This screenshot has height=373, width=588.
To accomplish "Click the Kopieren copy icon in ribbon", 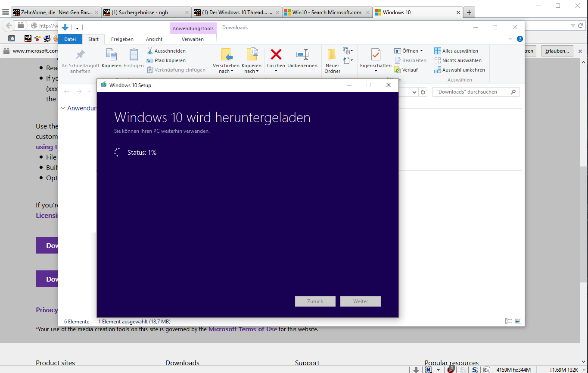I will point(112,55).
